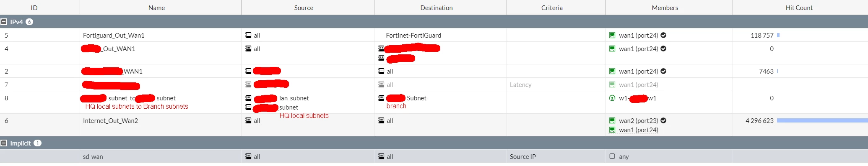
Task: Collapse the IPv4 rules section
Action: (4, 22)
